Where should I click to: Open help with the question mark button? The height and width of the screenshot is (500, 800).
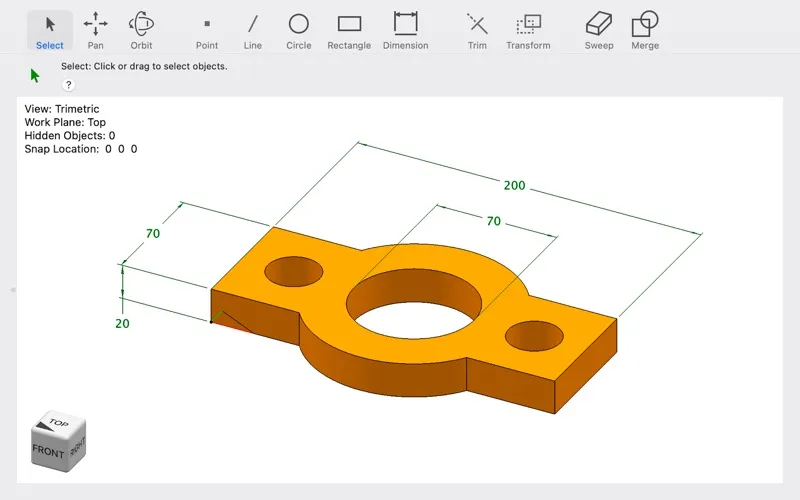click(68, 85)
